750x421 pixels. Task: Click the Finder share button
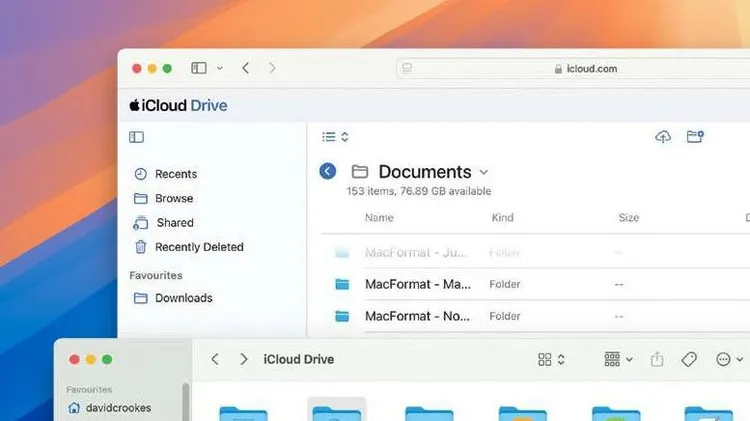(657, 359)
